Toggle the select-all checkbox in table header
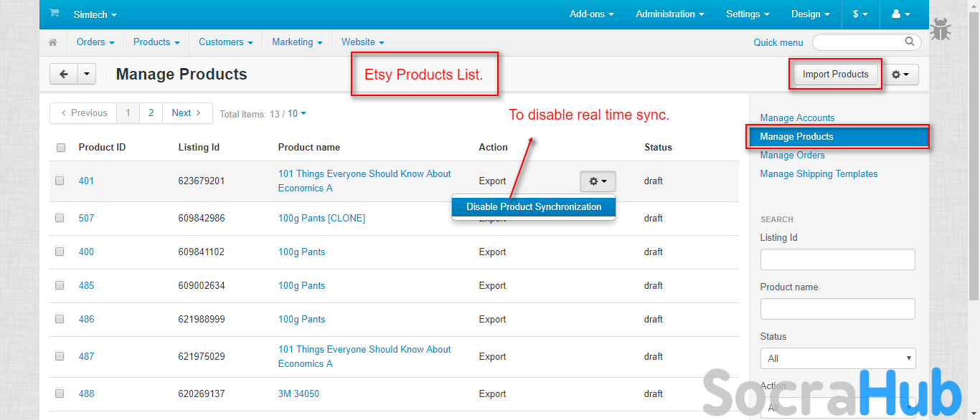This screenshot has height=420, width=980. pyautogui.click(x=61, y=148)
